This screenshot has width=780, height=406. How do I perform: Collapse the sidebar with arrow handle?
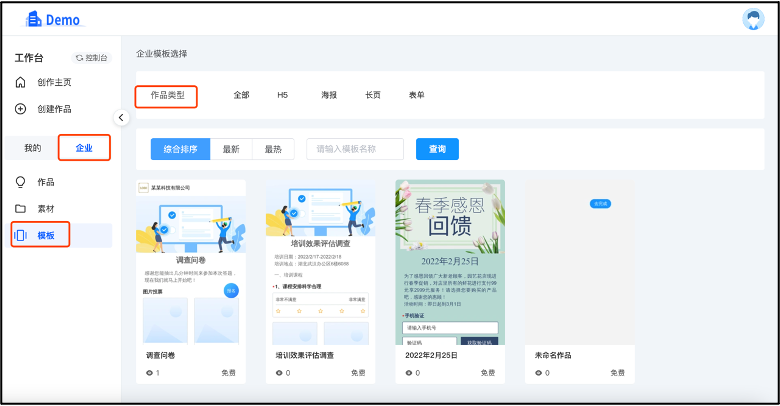coord(122,117)
